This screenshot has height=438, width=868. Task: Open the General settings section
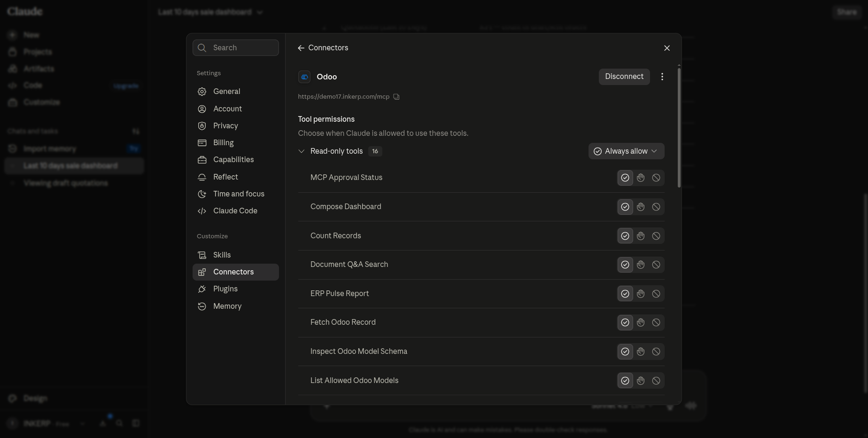pos(235,92)
